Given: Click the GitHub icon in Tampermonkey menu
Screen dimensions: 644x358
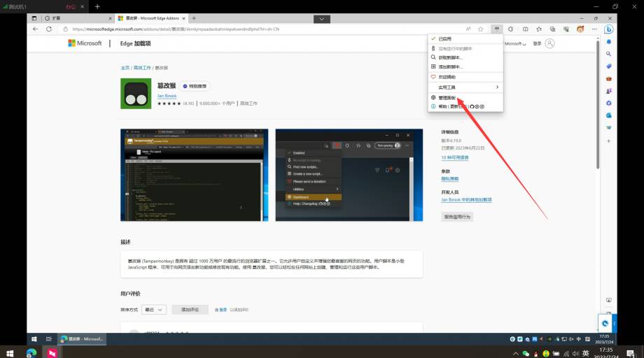Looking at the screenshot, I should 472,106.
